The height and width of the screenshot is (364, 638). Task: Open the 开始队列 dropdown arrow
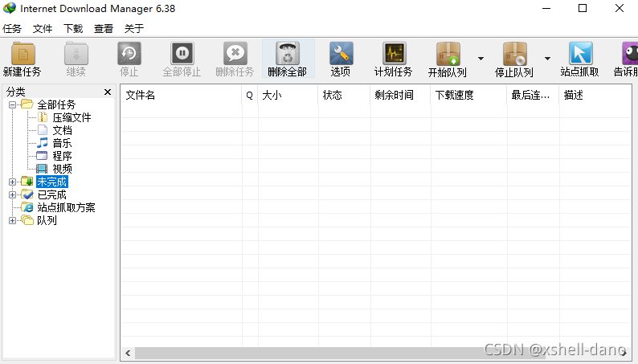click(481, 59)
